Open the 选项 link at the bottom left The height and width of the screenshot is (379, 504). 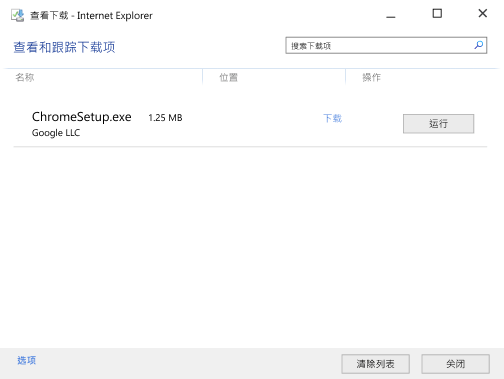26,360
